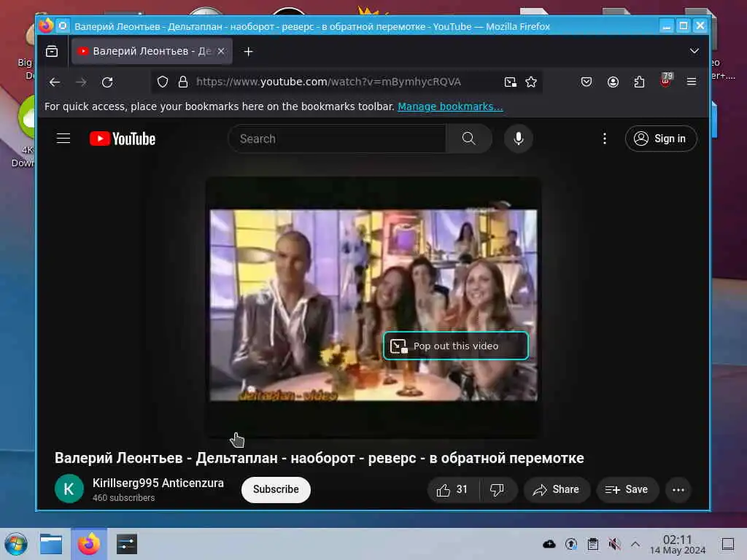Open Firefox View recent browsing button

52,51
